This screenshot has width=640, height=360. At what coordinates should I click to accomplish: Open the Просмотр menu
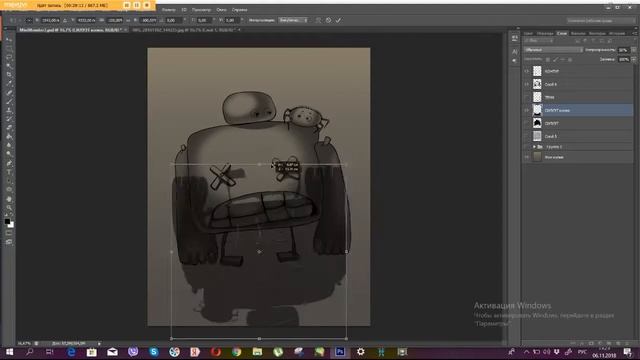(x=202, y=9)
